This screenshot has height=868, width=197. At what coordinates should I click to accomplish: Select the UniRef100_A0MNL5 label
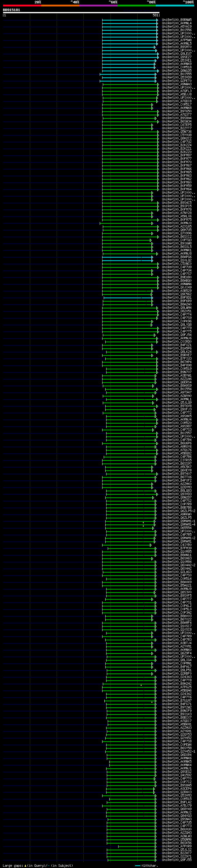[177, 43]
